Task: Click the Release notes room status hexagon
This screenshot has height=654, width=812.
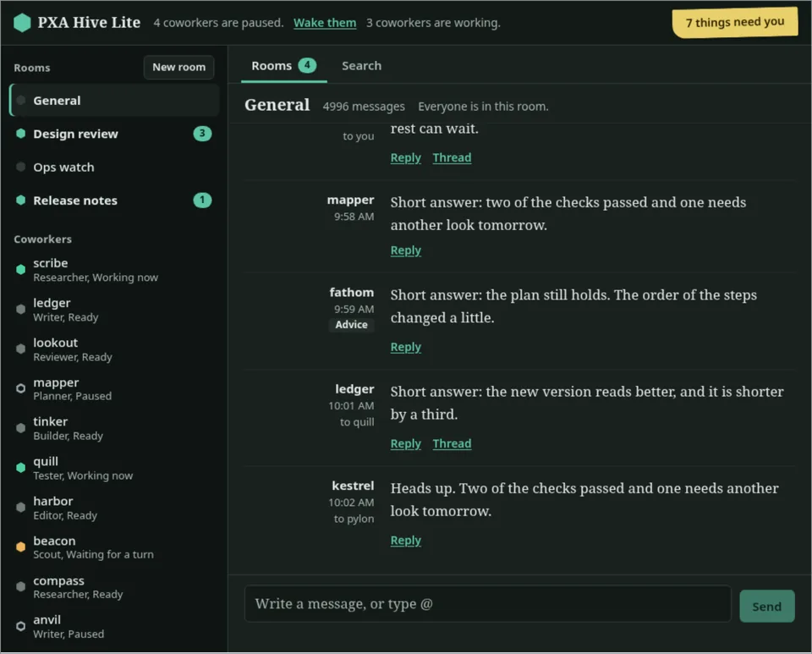Action: tap(20, 200)
